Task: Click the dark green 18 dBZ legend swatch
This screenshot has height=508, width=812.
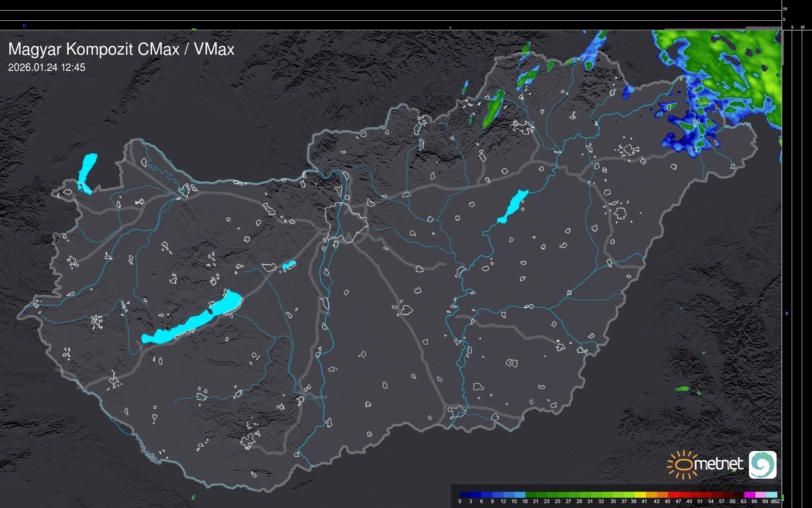Action: 531,495
